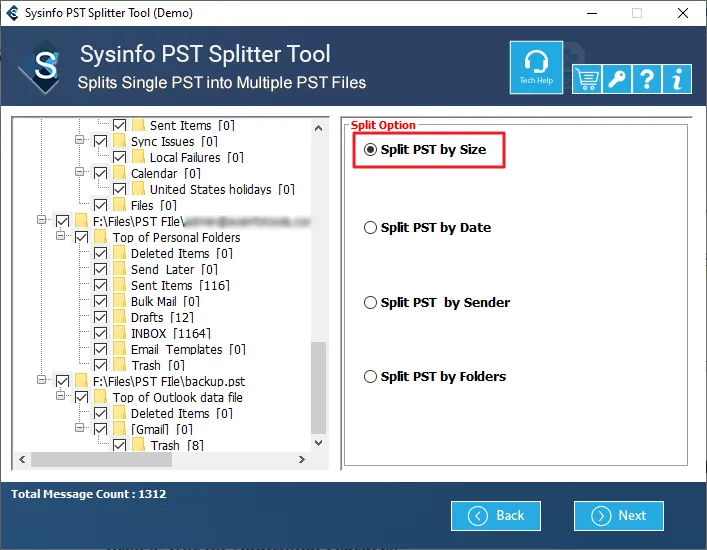Click the vertical scrollbar thumb

tap(318, 388)
